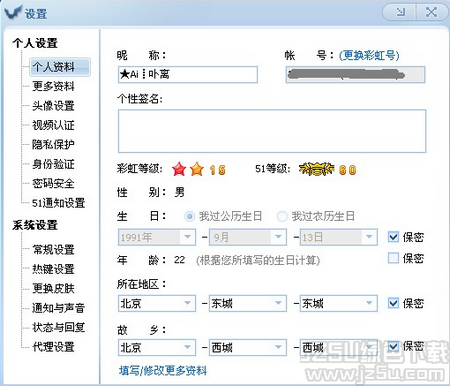Open location province 北京 dropdown

(157, 303)
